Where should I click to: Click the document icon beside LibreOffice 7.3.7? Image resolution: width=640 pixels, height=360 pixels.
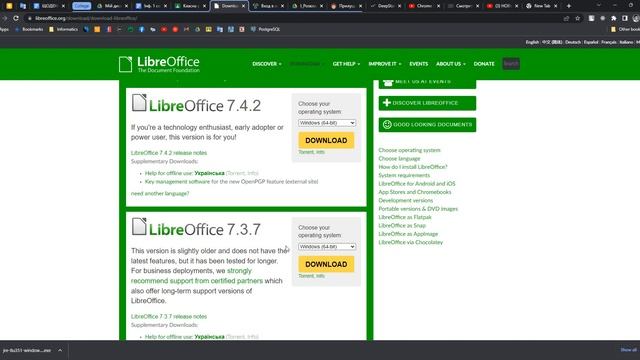[x=139, y=227]
